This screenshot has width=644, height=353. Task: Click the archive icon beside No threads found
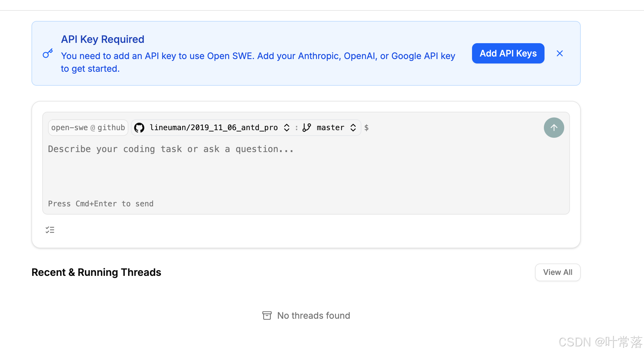coord(267,316)
